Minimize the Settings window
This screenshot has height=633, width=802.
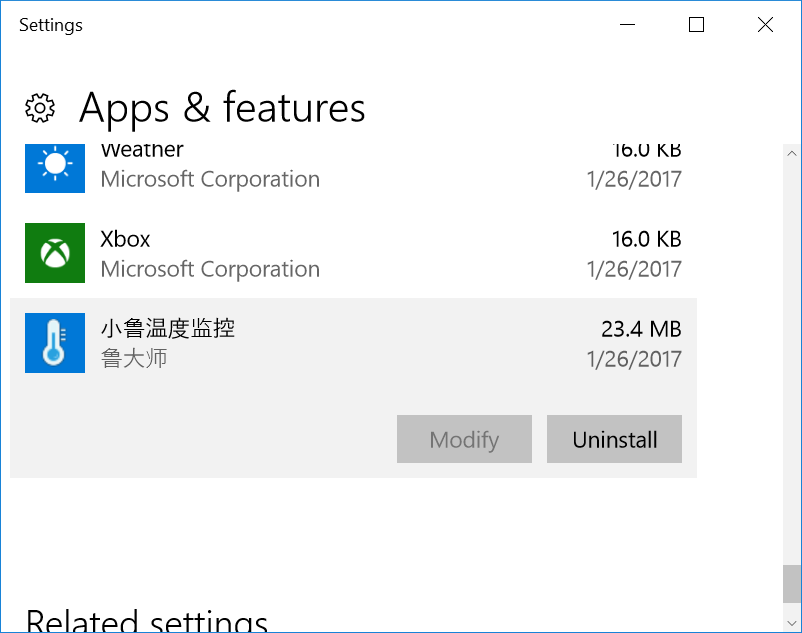pos(627,25)
